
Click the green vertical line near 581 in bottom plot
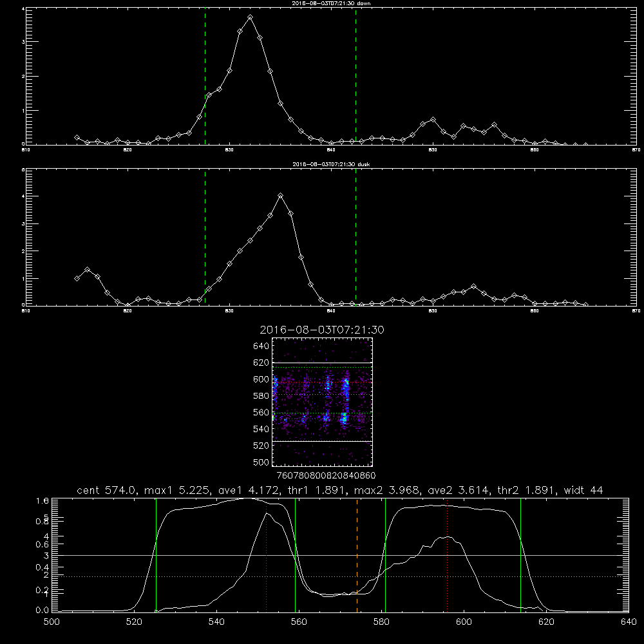pos(385,554)
